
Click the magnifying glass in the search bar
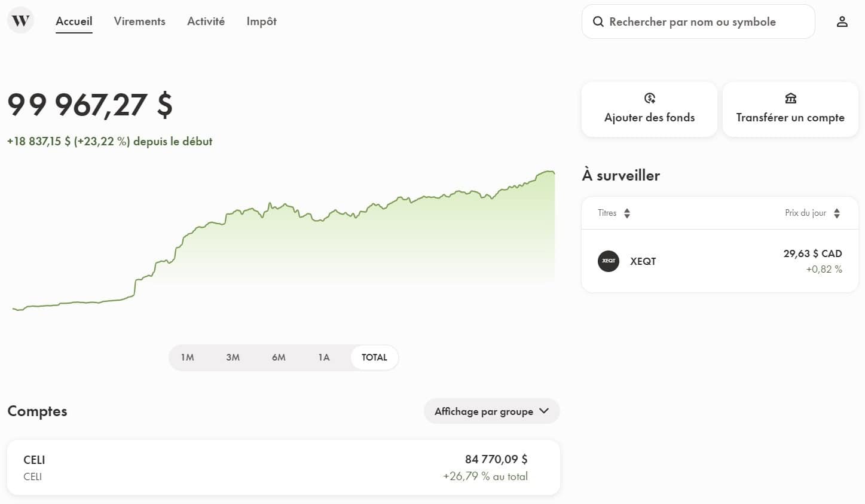point(598,22)
